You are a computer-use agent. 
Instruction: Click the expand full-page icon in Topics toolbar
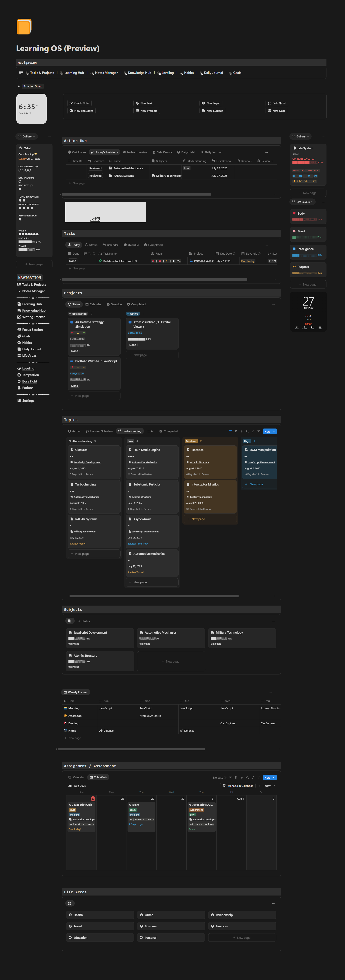click(253, 431)
